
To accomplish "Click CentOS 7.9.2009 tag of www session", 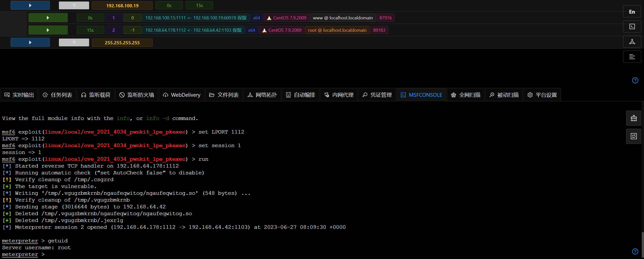I will 287,18.
